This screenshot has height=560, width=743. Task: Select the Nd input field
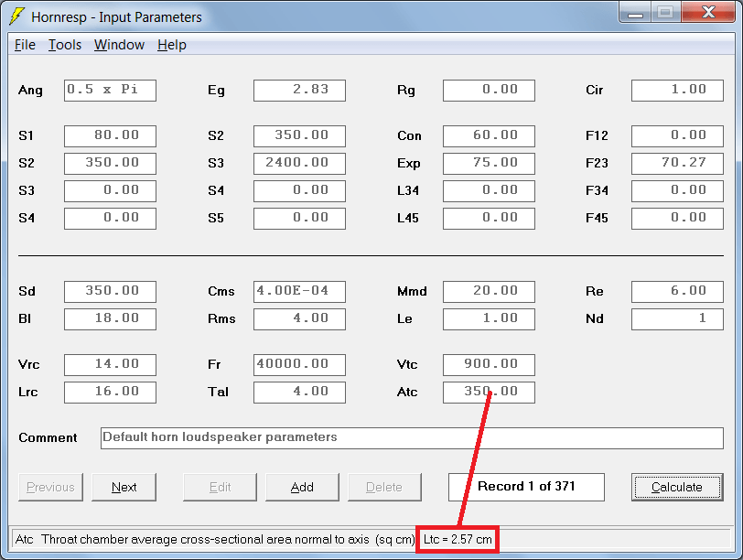click(x=678, y=318)
